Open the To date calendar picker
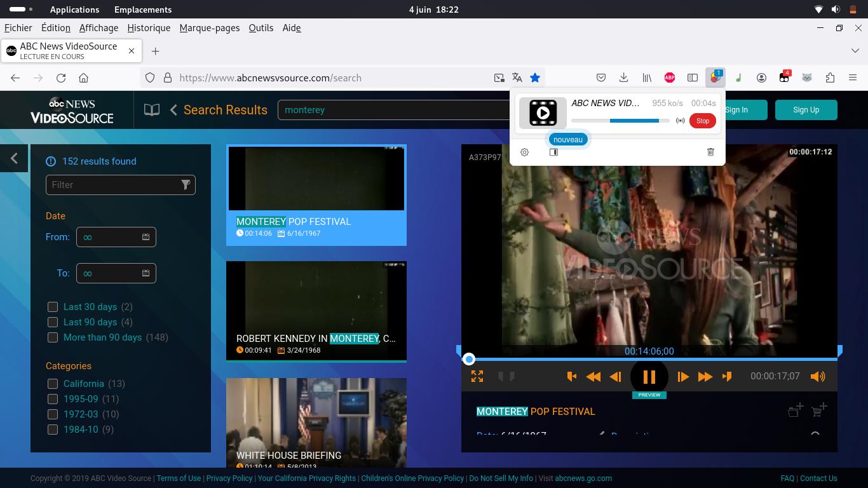 pyautogui.click(x=146, y=273)
